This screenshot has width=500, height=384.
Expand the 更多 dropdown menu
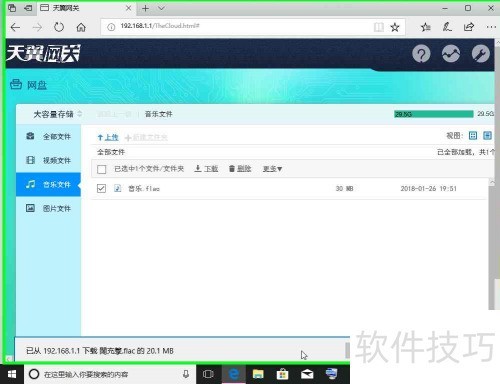pyautogui.click(x=272, y=169)
